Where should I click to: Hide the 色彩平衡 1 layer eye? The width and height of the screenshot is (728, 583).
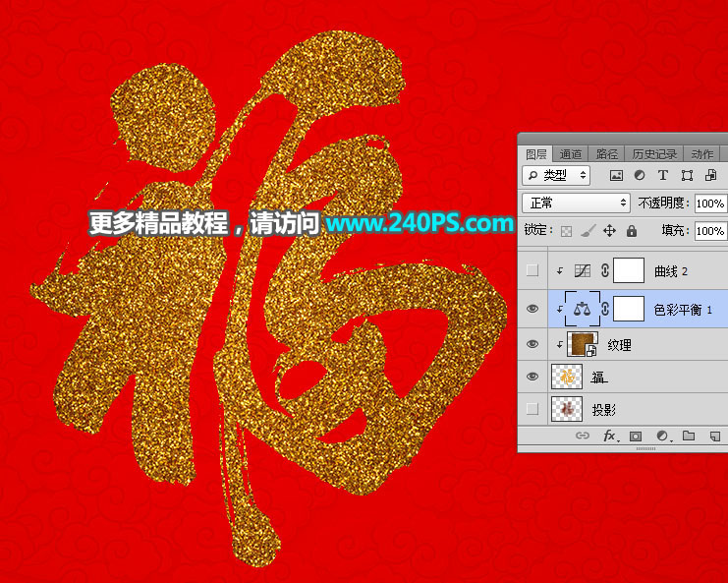pyautogui.click(x=532, y=309)
